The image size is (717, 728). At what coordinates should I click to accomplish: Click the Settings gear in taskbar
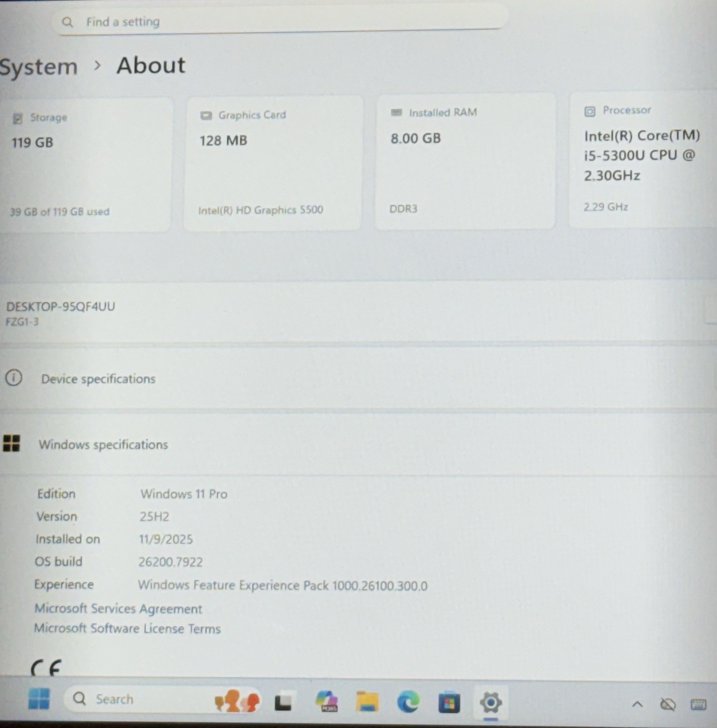click(490, 703)
